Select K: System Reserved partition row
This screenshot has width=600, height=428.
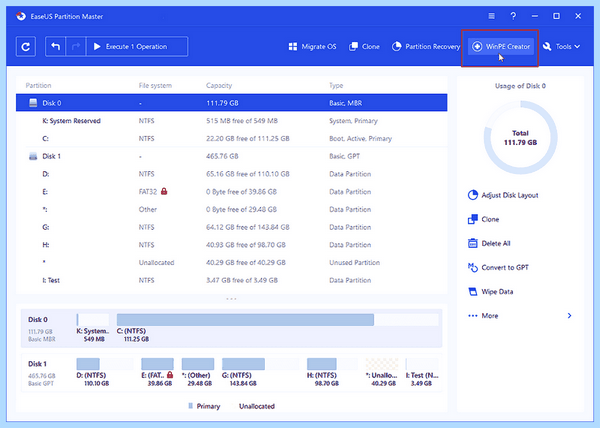pyautogui.click(x=232, y=121)
